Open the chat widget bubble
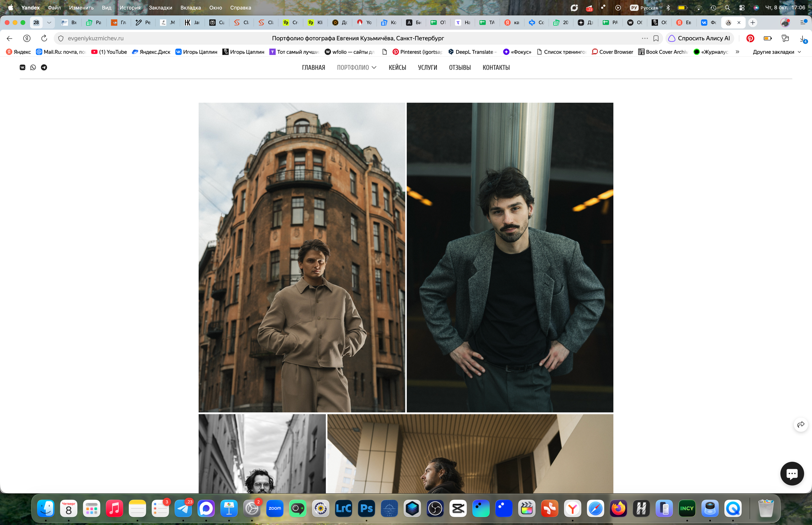The height and width of the screenshot is (525, 812). coord(792,474)
